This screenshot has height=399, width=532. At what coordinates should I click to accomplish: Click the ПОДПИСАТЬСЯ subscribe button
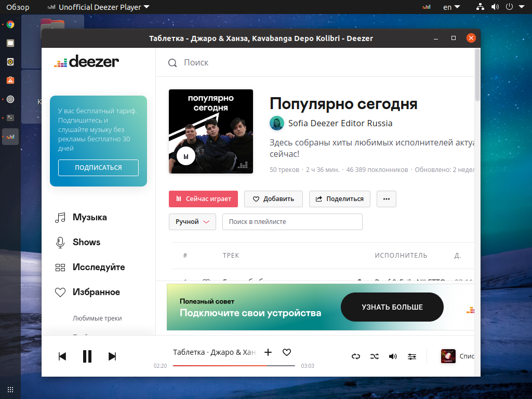click(x=98, y=168)
